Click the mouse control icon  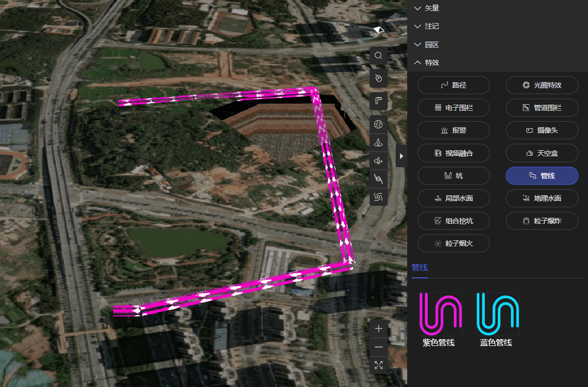pos(379,78)
